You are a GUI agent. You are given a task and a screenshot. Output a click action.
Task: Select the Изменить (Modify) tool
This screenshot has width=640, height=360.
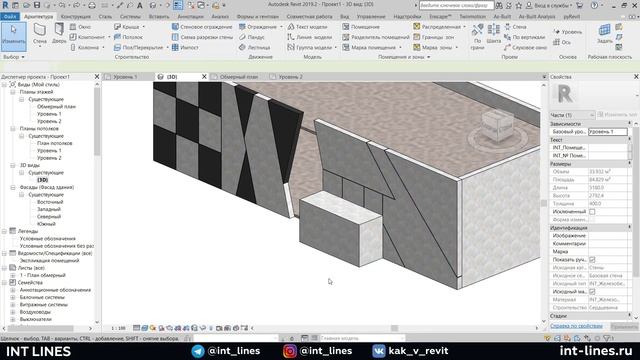(13, 36)
